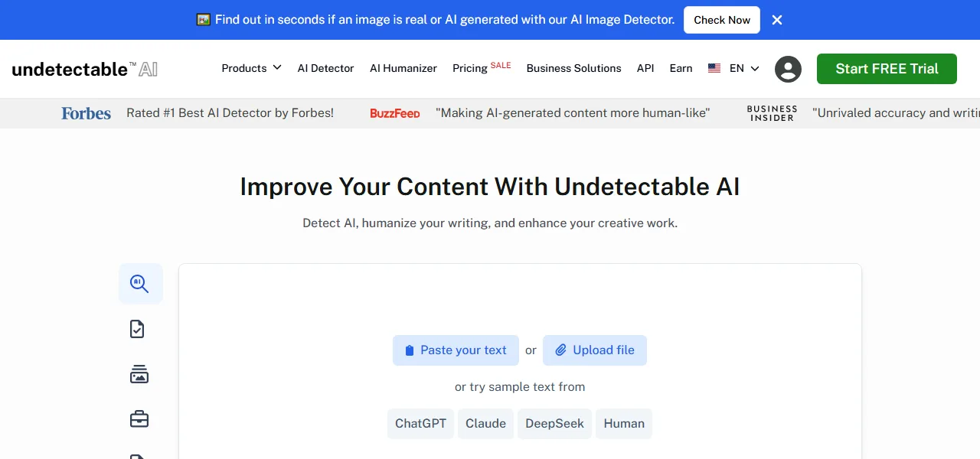980x459 pixels.
Task: Click the Check Now banner button
Action: (x=722, y=20)
